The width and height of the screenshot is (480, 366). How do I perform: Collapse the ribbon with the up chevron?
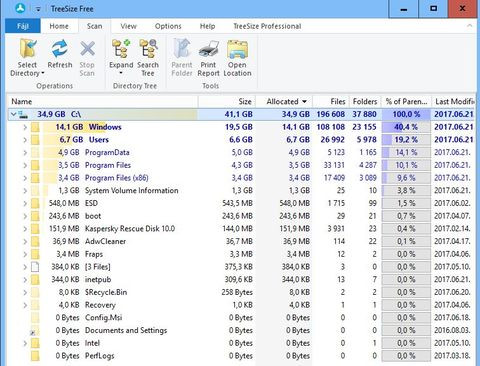click(x=469, y=26)
